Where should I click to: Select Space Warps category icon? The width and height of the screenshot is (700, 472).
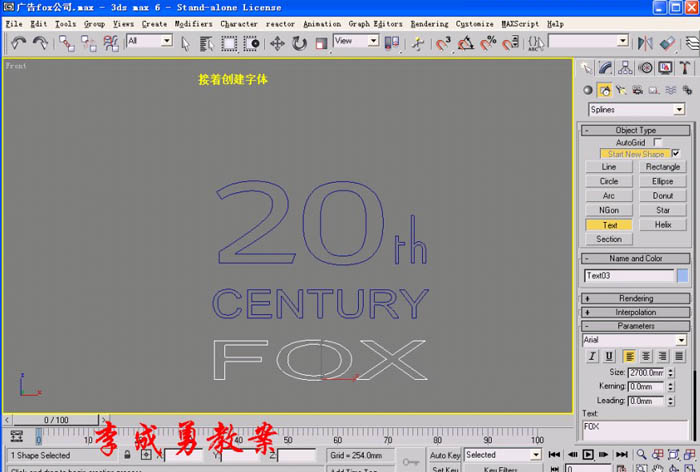click(x=671, y=90)
